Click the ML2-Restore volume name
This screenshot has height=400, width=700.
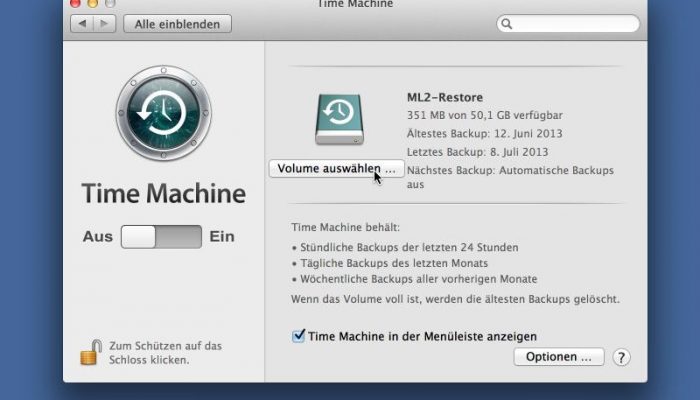coord(445,97)
